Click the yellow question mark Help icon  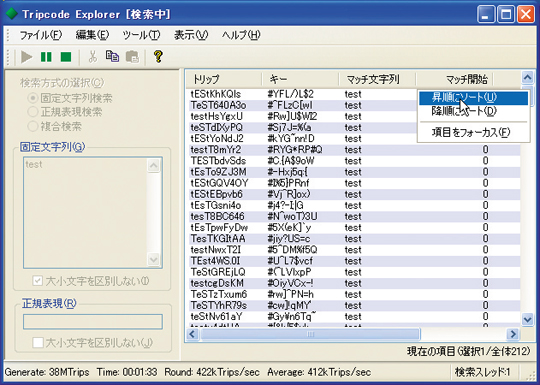click(x=158, y=56)
